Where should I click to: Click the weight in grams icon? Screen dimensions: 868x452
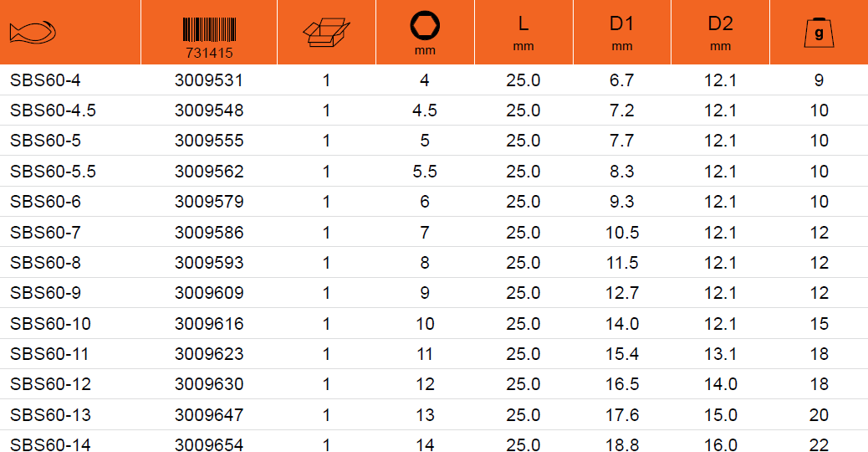pos(819,33)
